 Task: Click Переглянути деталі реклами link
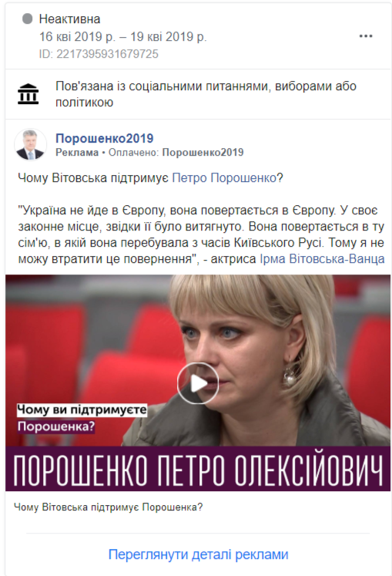tap(198, 554)
